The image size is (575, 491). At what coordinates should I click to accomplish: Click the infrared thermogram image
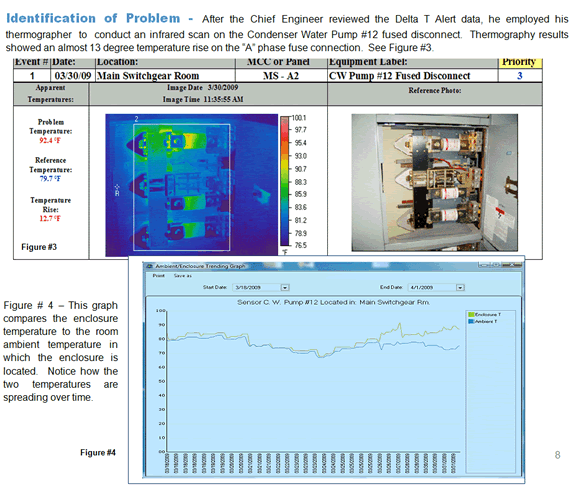(191, 184)
